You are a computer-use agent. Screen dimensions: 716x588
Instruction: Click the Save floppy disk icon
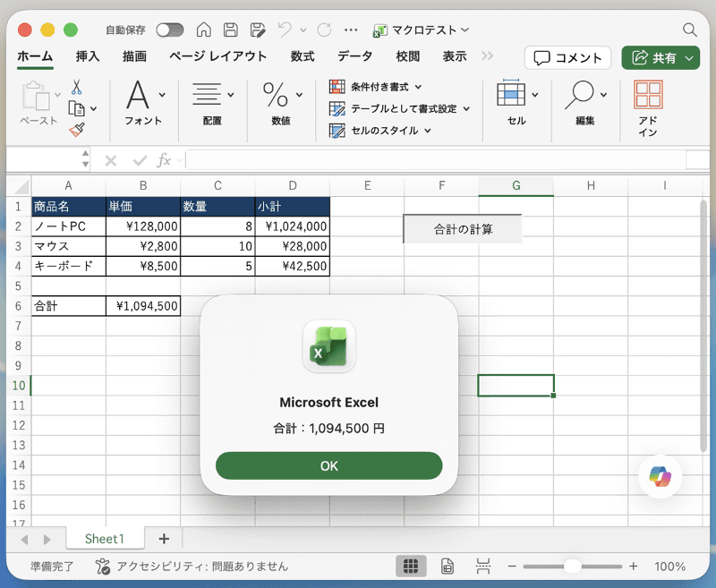(x=231, y=30)
